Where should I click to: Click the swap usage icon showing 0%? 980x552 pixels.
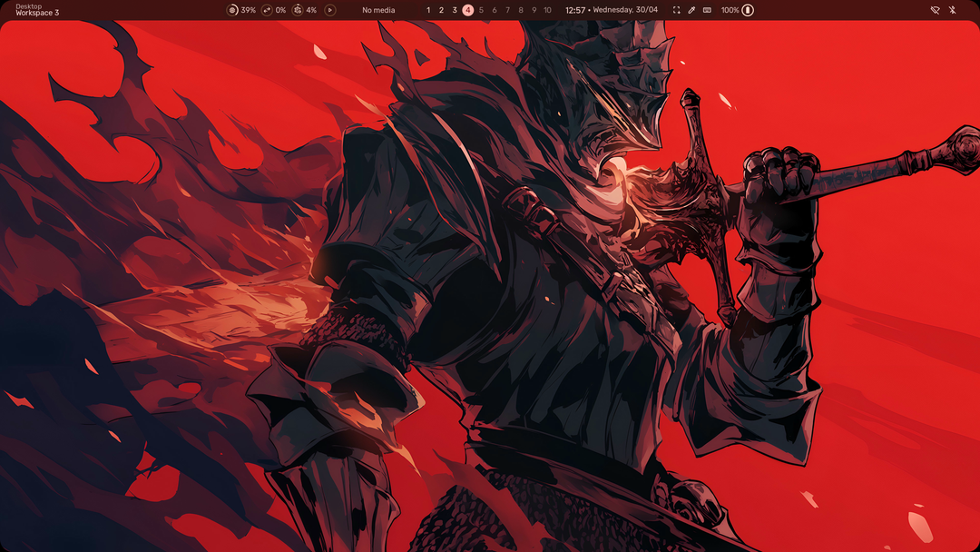[267, 10]
